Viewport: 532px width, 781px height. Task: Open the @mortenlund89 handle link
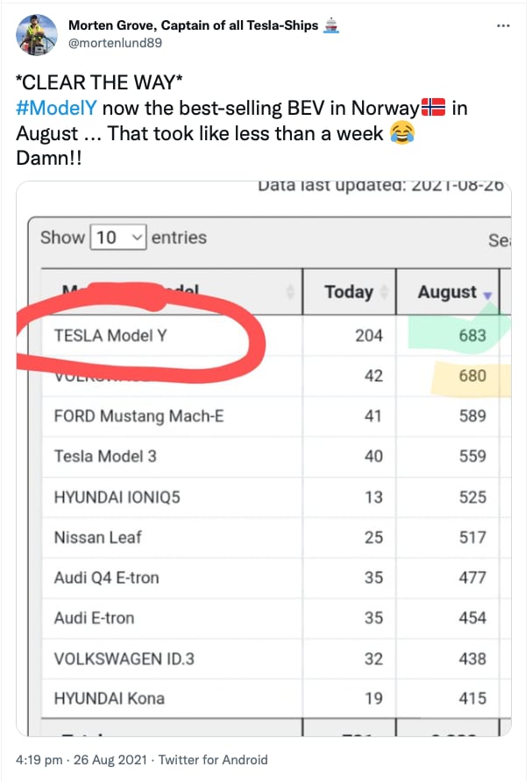[115, 43]
